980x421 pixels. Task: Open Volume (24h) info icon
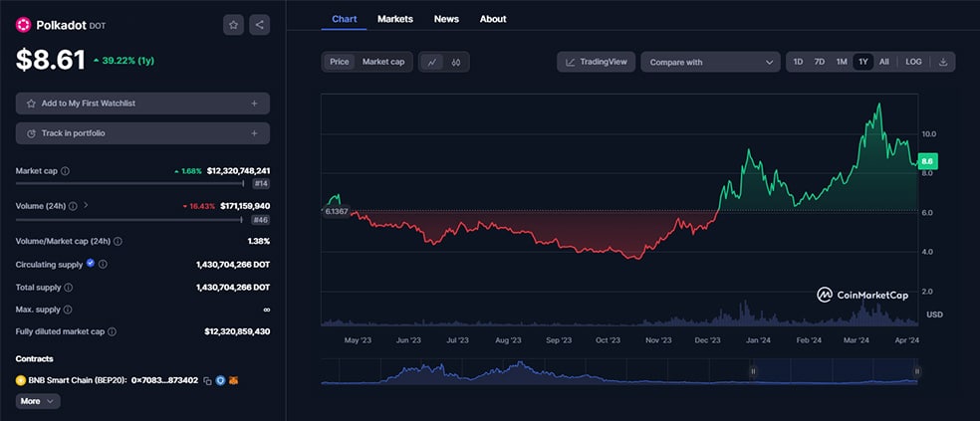73,205
